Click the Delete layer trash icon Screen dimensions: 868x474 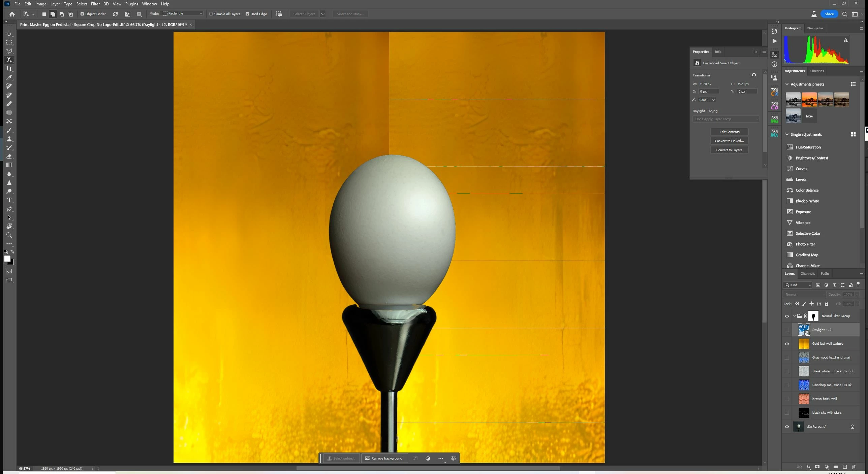(854, 467)
